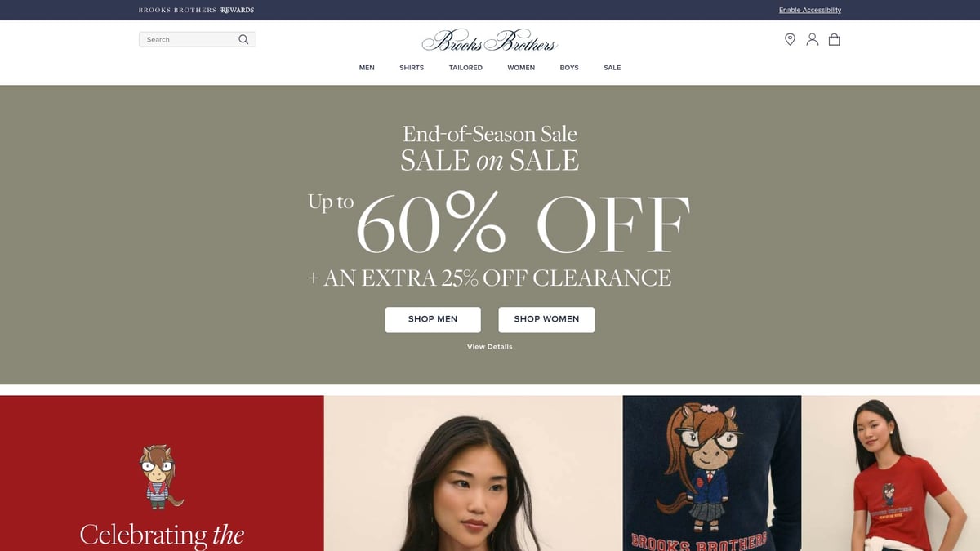Open the shopping bag icon

click(834, 39)
